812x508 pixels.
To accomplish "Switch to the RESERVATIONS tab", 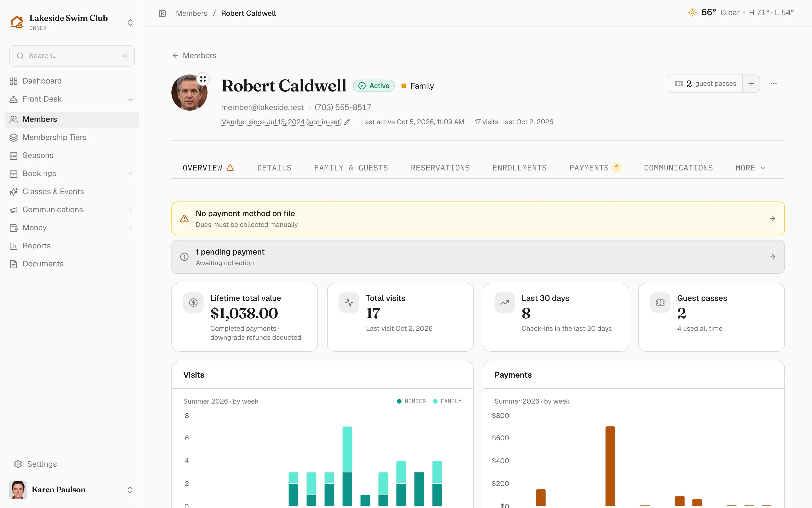I will click(x=440, y=168).
